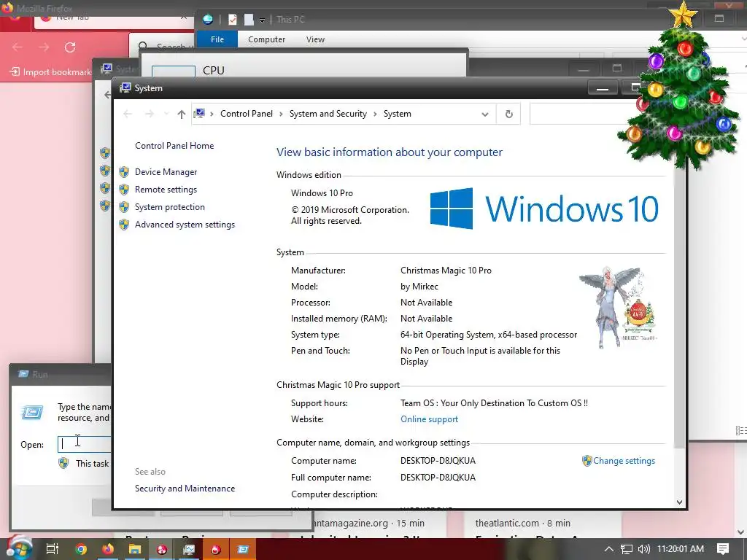This screenshot has height=560, width=747.
Task: Reload page in Firefox
Action: coord(70,47)
